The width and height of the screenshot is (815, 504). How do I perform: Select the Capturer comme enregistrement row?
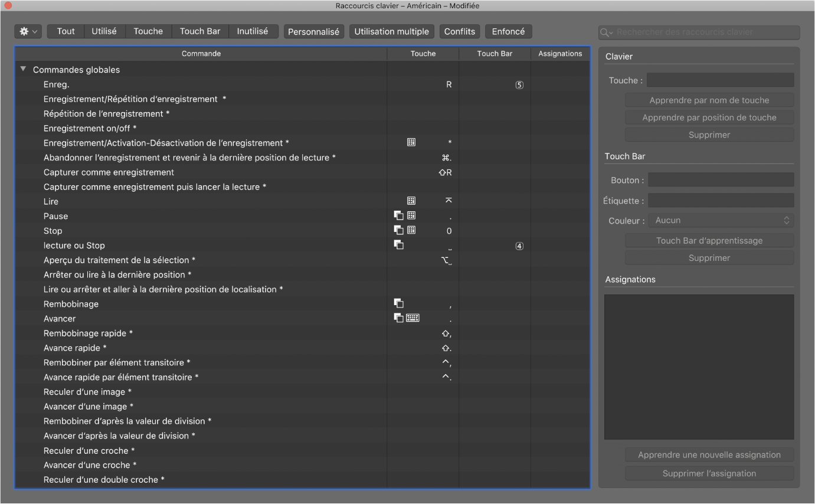click(x=302, y=172)
